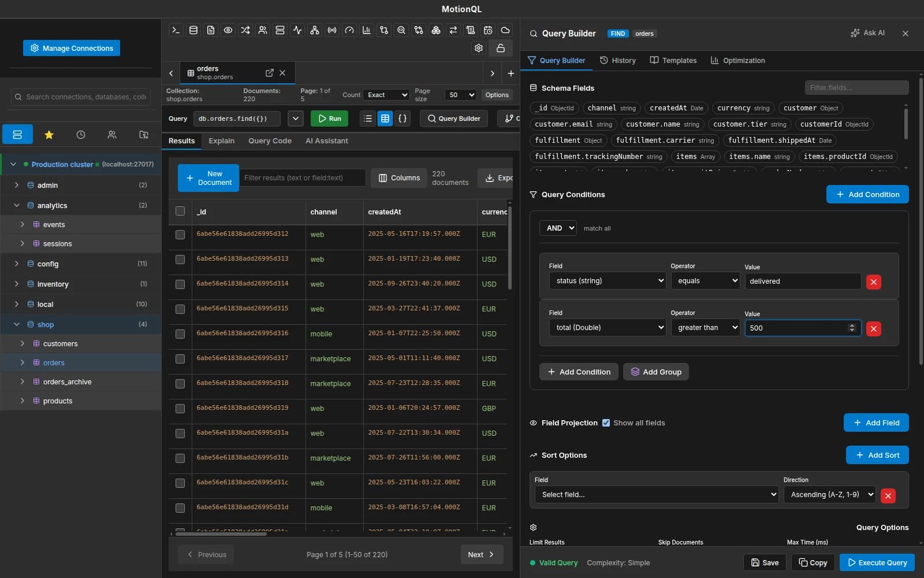This screenshot has width=924, height=578.
Task: Click the New Document button
Action: (208, 178)
